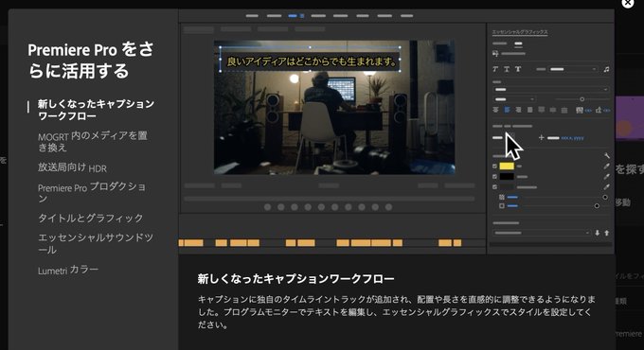The height and width of the screenshot is (350, 644).
Task: Open the 放送局向け HDR topic
Action: pos(72,167)
